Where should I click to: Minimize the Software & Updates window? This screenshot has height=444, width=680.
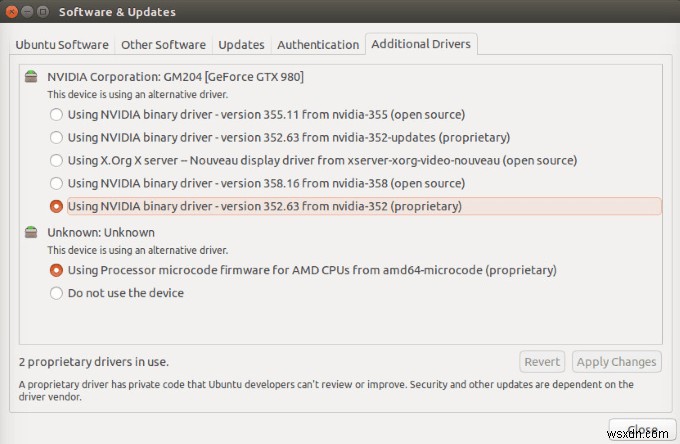point(27,12)
